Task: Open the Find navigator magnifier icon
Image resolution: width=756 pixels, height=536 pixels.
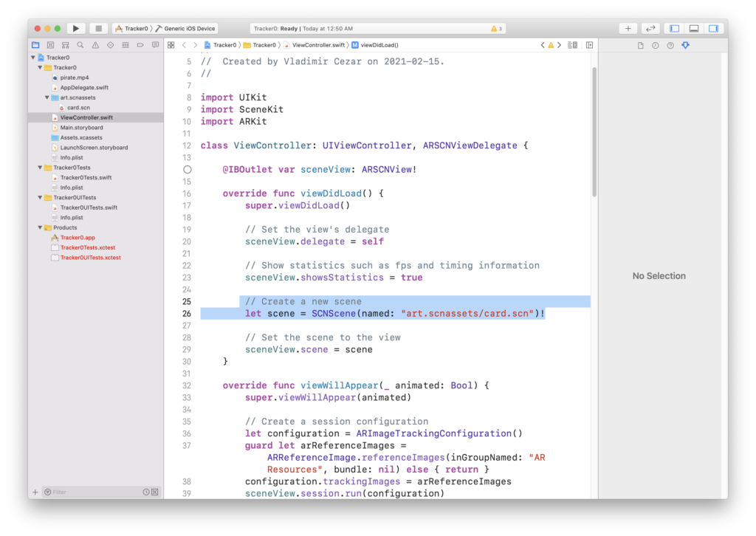Action: (80, 45)
